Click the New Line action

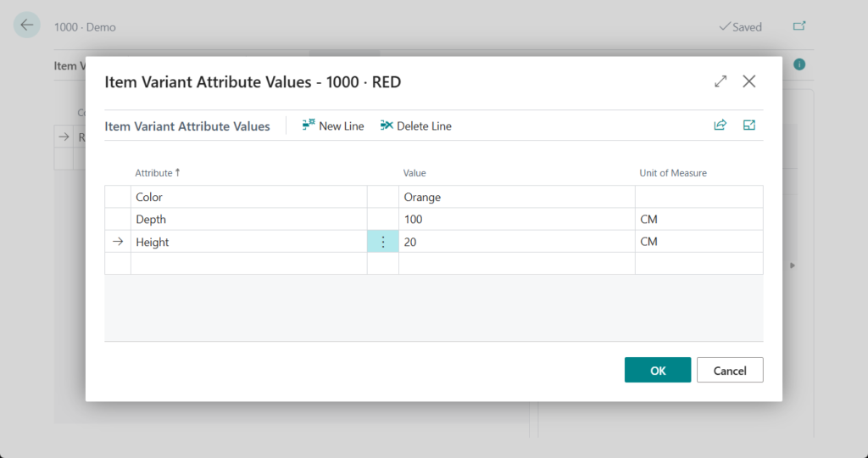(333, 126)
